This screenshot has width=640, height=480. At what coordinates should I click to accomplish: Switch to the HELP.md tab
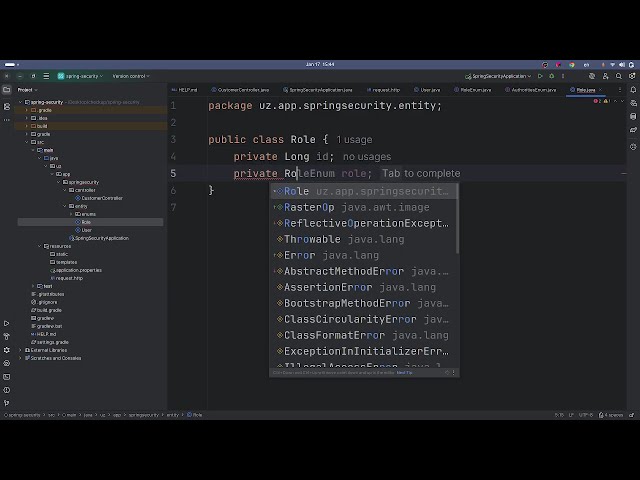[184, 90]
